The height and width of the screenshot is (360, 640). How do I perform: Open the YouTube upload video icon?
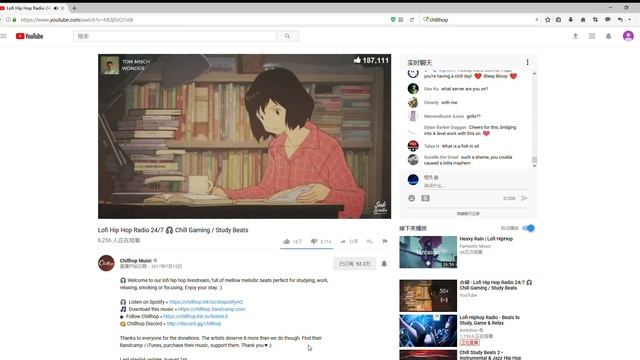point(575,36)
